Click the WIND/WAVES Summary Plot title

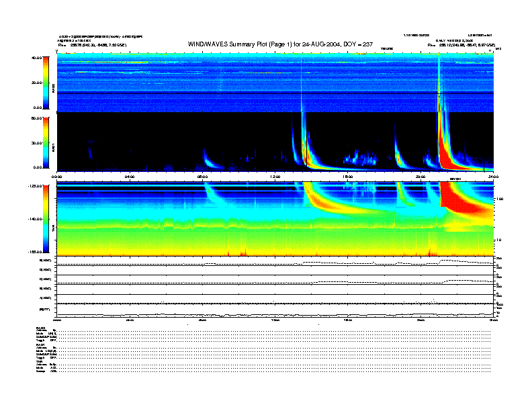[265, 44]
